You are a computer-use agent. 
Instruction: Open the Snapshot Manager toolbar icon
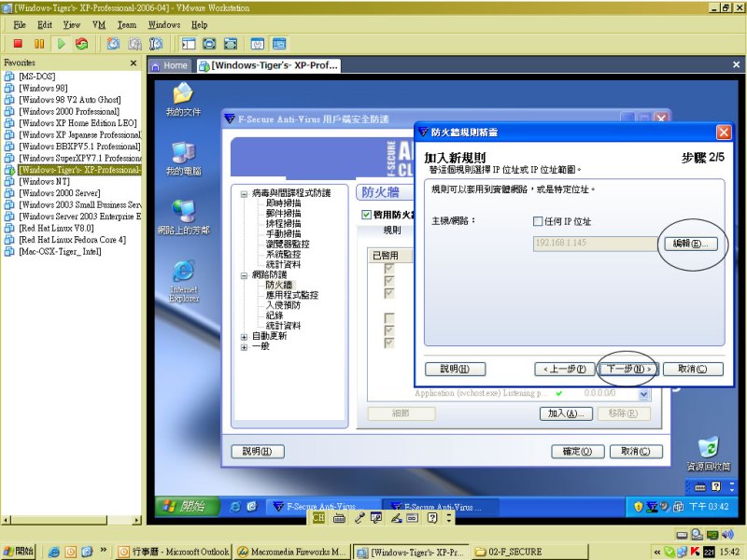156,44
